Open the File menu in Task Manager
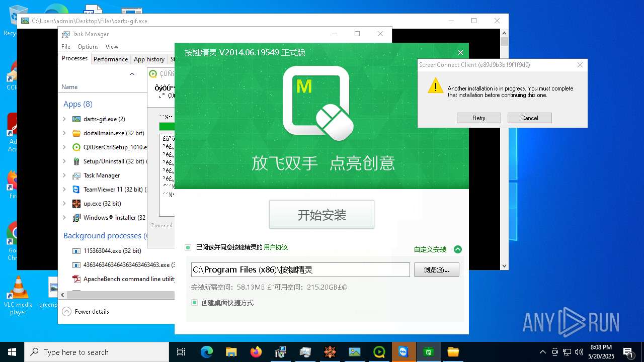 (66, 47)
